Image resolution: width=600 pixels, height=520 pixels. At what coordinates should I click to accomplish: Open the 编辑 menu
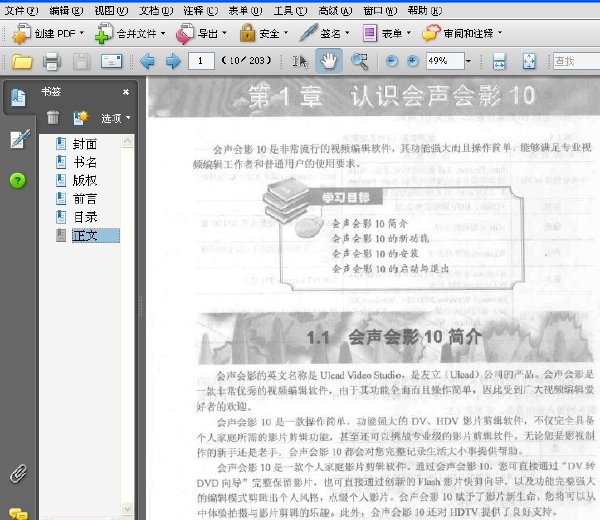[x=66, y=11]
